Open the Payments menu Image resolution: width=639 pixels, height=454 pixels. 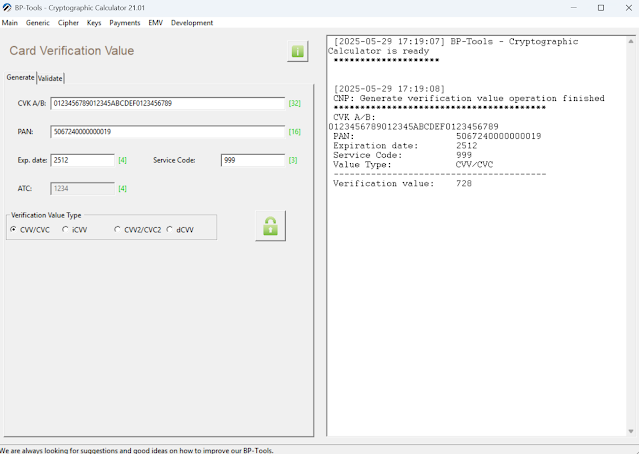(125, 23)
